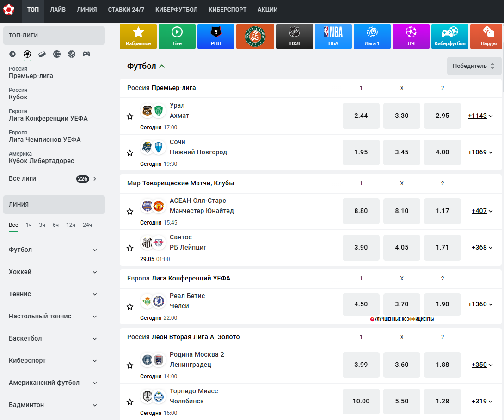Expand Хоккей in the Линия sidebar
The width and height of the screenshot is (504, 420).
tap(53, 272)
